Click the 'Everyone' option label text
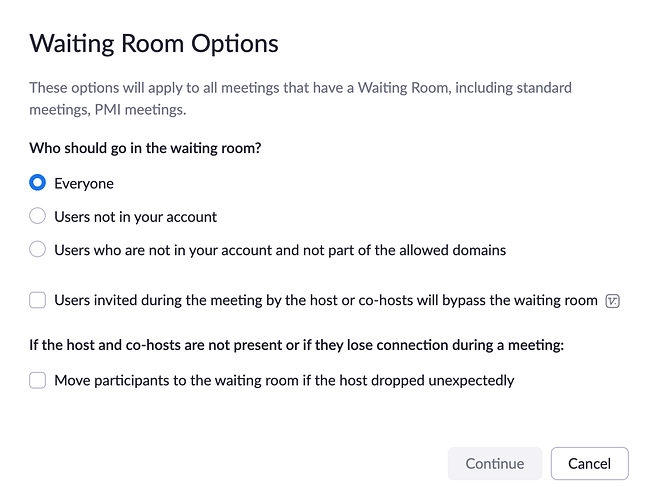Screen dimensions: 658x500 [84, 183]
